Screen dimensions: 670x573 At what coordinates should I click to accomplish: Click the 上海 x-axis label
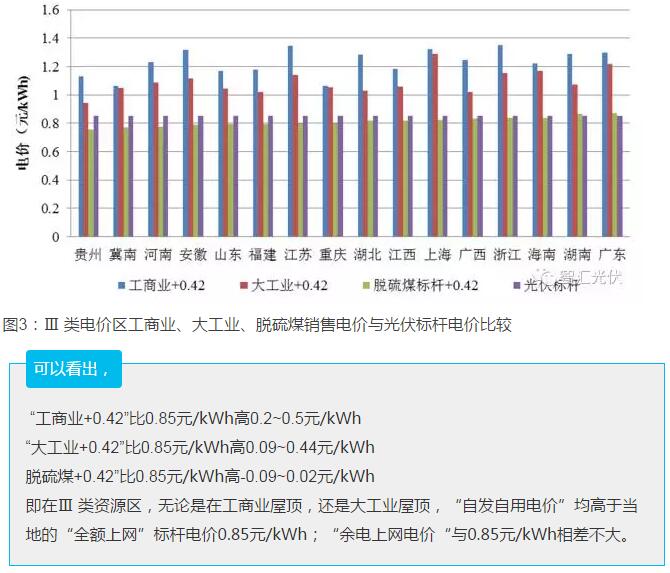coord(436,255)
